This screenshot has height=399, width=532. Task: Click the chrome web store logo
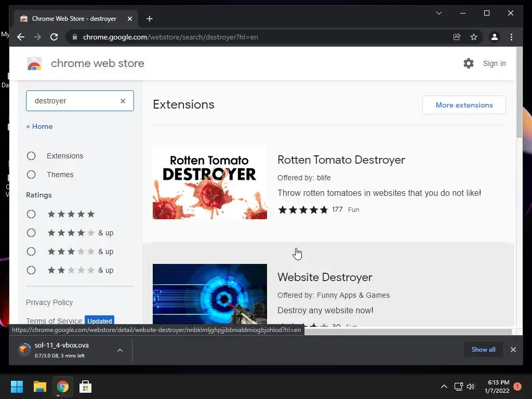point(34,63)
